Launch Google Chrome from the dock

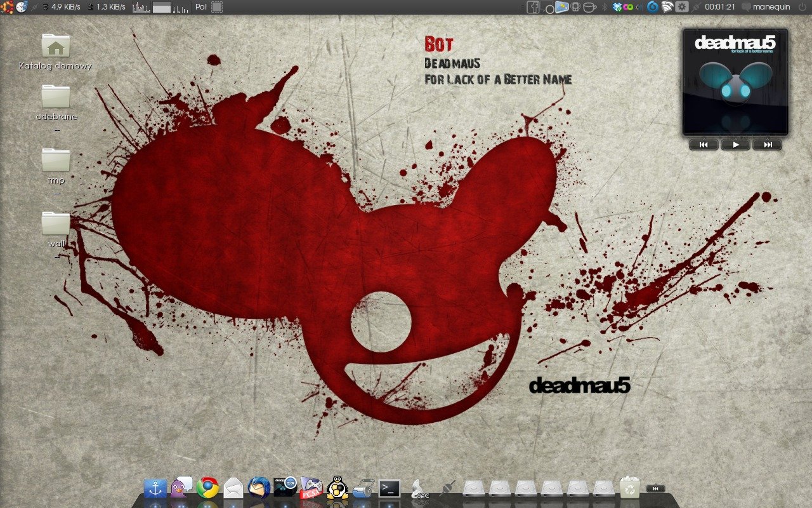(207, 488)
